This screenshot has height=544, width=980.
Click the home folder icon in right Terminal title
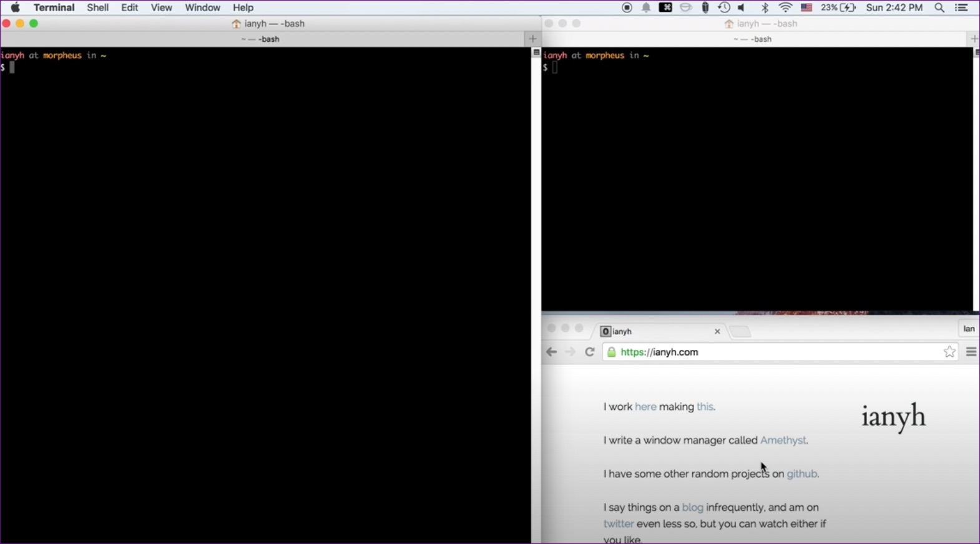coord(728,24)
